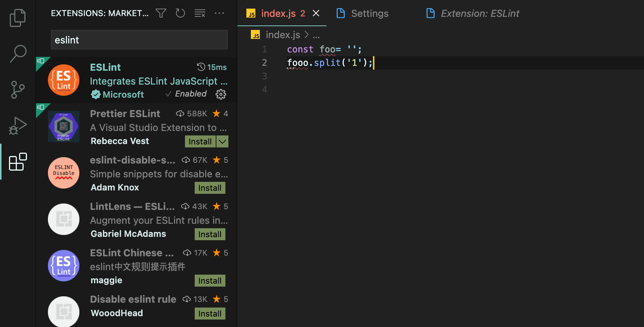Select the Disable eslint rule title
This screenshot has height=327, width=644.
click(133, 299)
